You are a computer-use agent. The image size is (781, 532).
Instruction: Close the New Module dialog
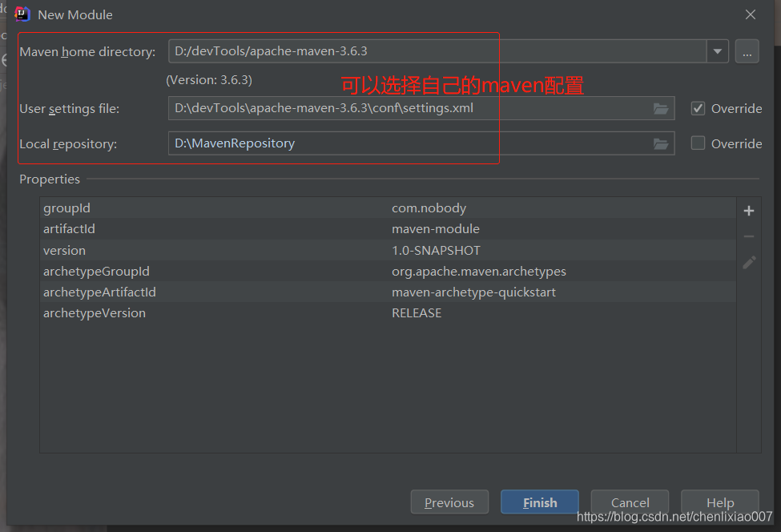point(750,15)
